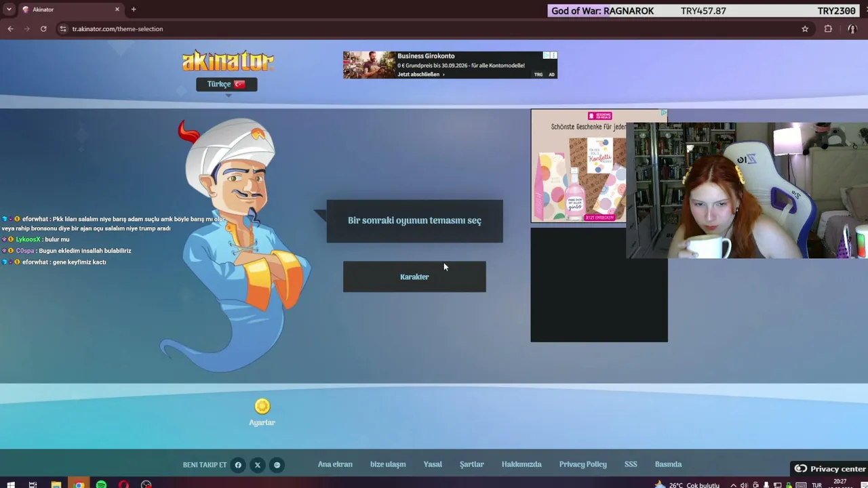The image size is (868, 488).
Task: Go forward in browser history
Action: pyautogui.click(x=27, y=28)
